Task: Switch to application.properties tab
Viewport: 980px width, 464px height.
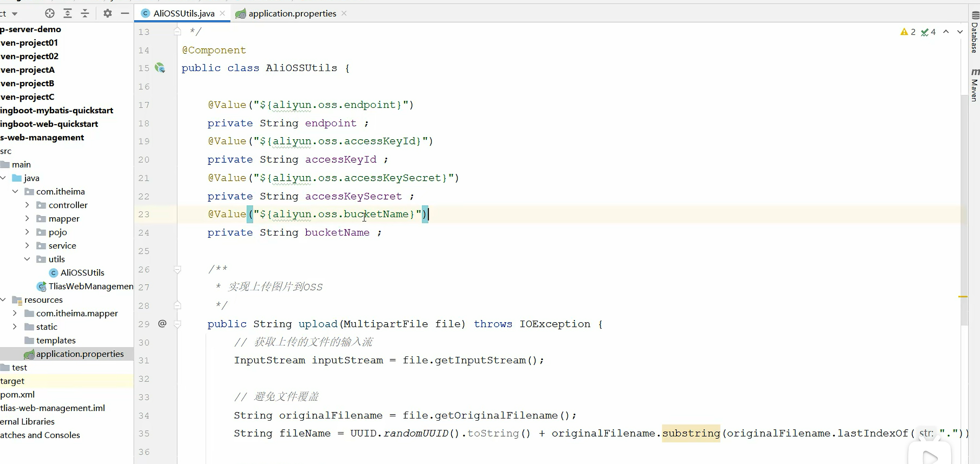Action: click(x=292, y=14)
